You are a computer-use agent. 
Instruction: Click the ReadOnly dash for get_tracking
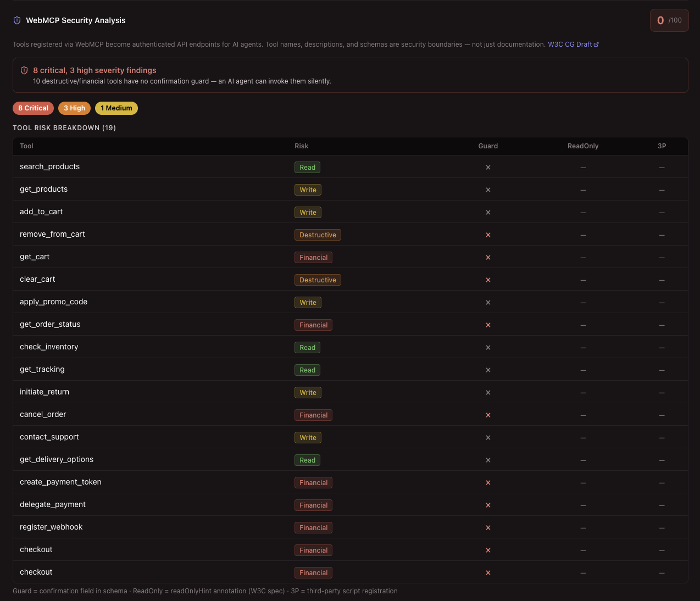(x=583, y=370)
